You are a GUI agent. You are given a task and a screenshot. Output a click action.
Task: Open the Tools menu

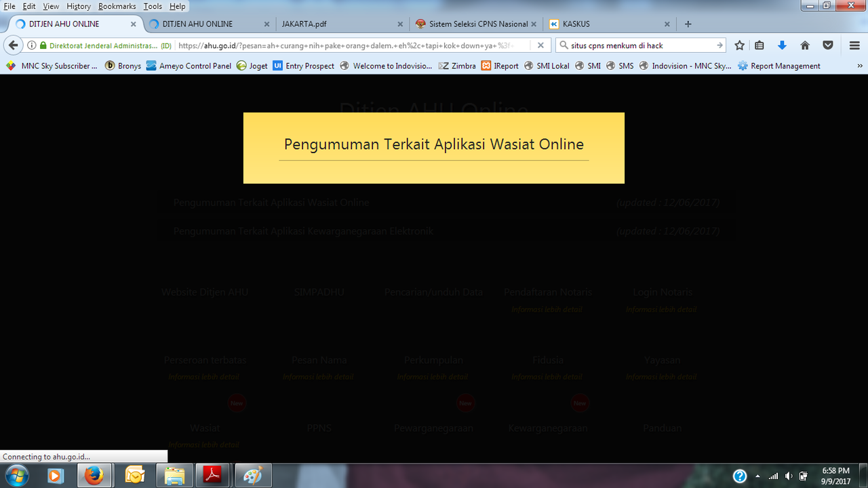(153, 6)
